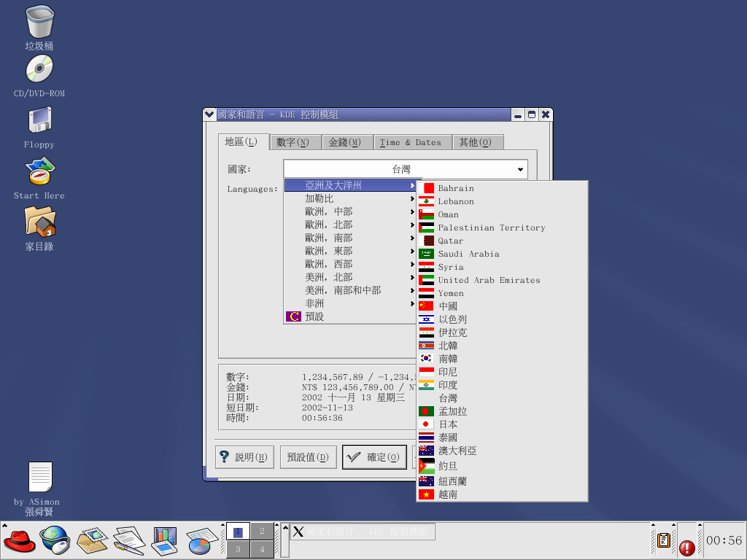Select 約旦 (Jordan) in the country list
Screen dimensions: 747x560
[502, 466]
